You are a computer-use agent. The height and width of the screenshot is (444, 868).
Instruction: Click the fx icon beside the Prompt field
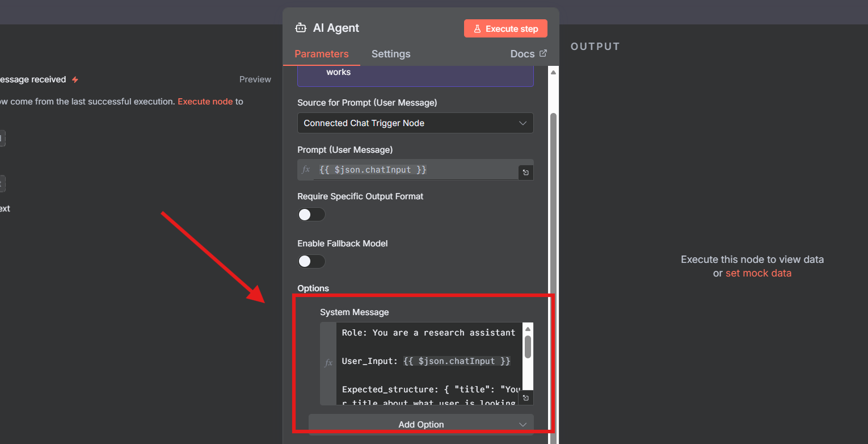point(306,170)
